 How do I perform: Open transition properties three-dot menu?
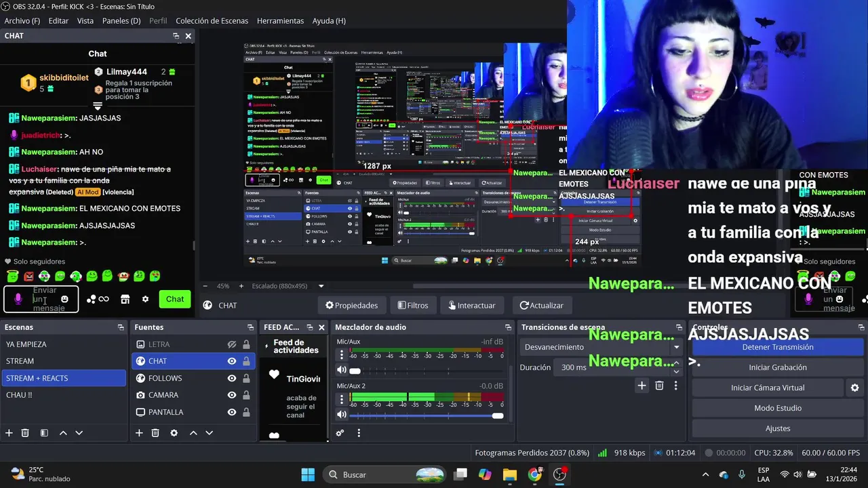675,386
